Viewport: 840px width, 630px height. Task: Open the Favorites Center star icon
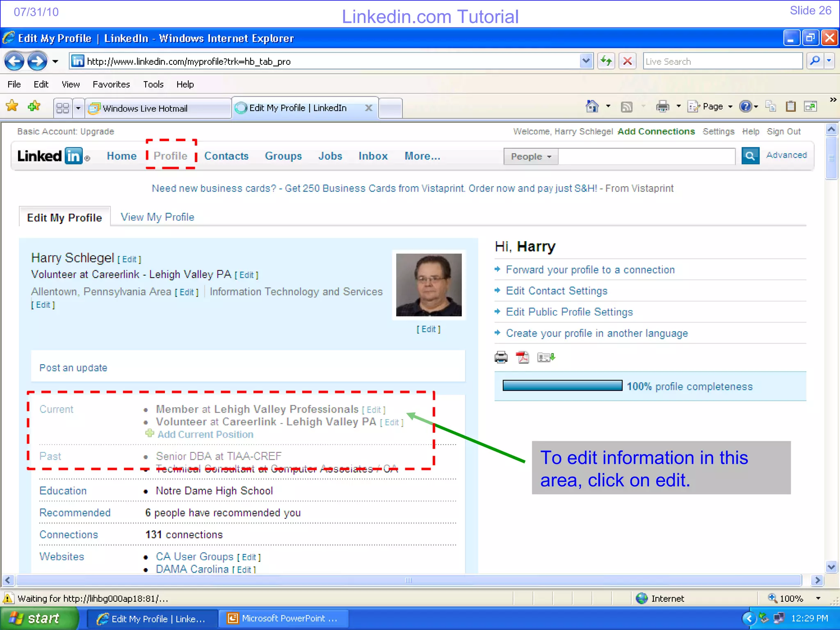[x=12, y=106]
